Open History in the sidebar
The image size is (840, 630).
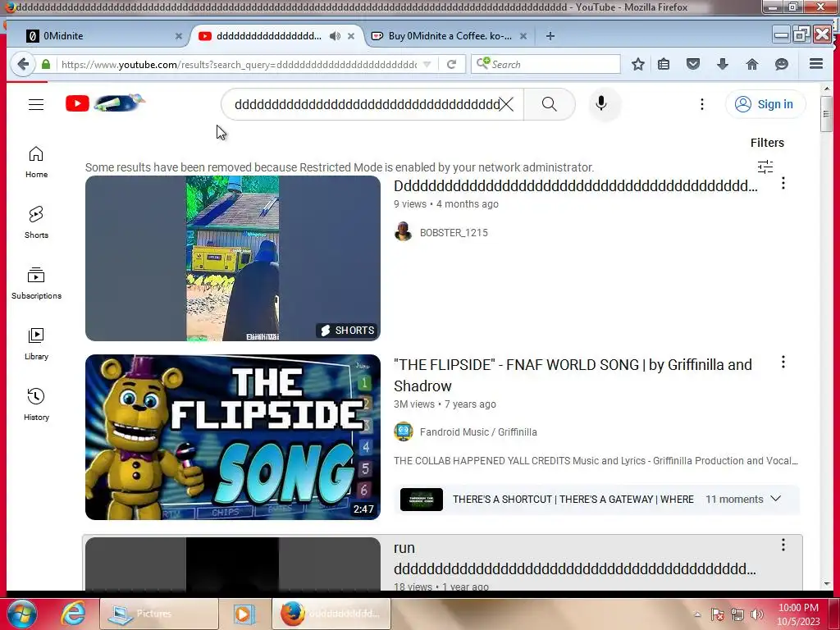coord(36,404)
